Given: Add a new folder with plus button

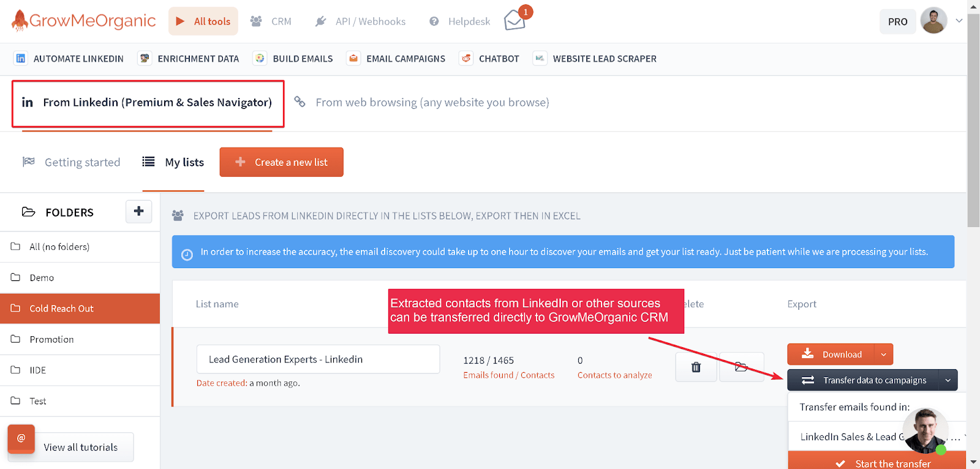Looking at the screenshot, I should click(139, 211).
